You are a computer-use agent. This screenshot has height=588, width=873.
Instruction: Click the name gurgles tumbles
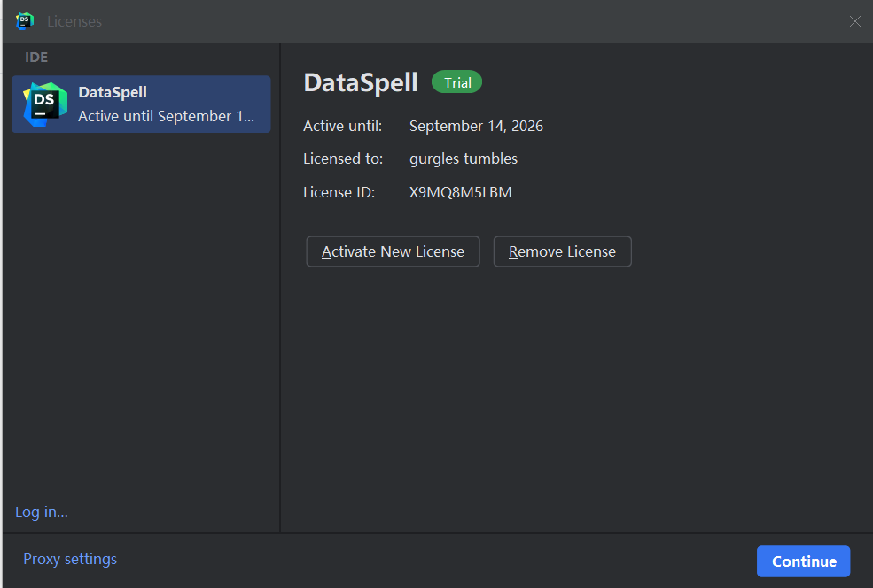point(464,159)
